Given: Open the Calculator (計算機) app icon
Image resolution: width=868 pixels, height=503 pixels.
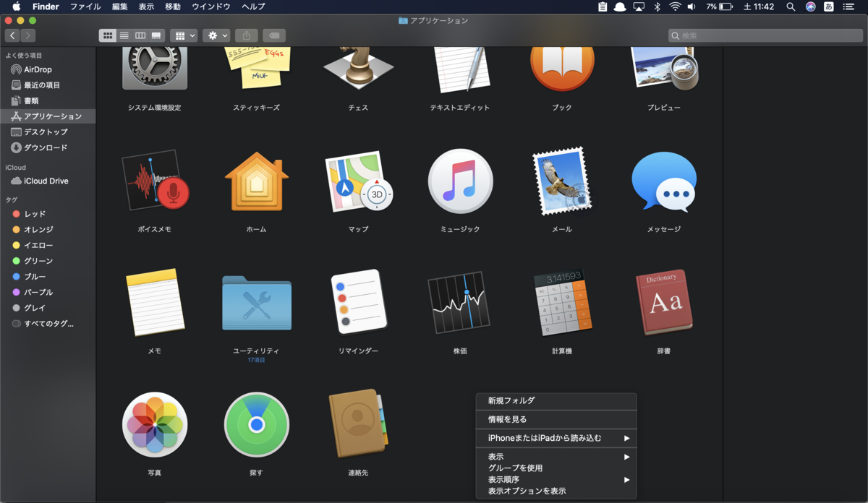Looking at the screenshot, I should [x=562, y=302].
